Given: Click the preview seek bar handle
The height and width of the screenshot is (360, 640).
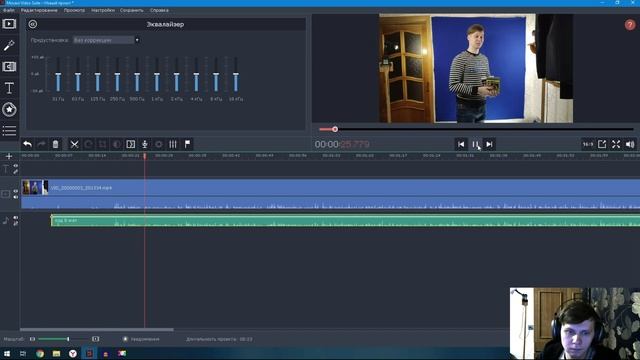Looking at the screenshot, I should point(335,129).
